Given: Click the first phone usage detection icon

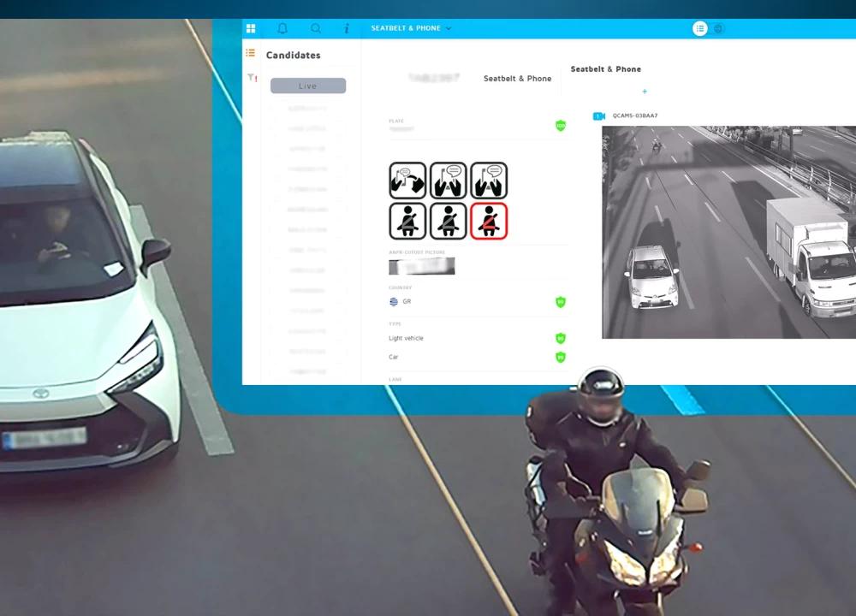Looking at the screenshot, I should [407, 181].
